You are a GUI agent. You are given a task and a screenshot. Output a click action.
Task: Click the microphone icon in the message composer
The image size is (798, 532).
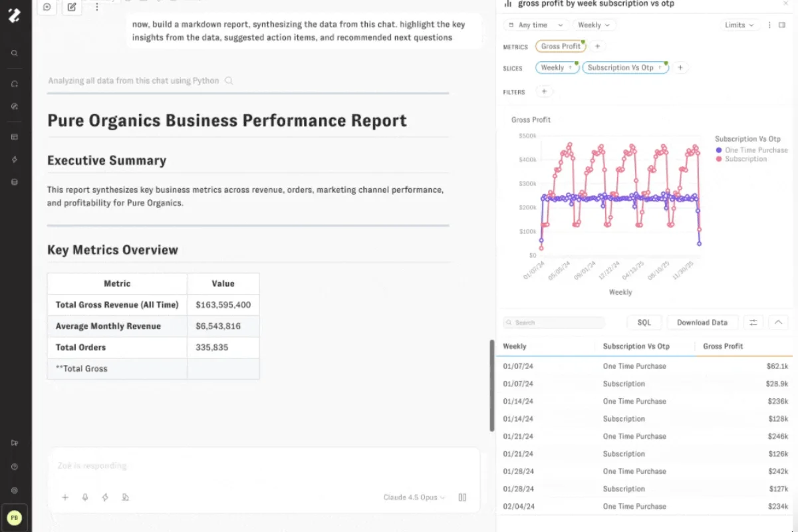point(84,497)
